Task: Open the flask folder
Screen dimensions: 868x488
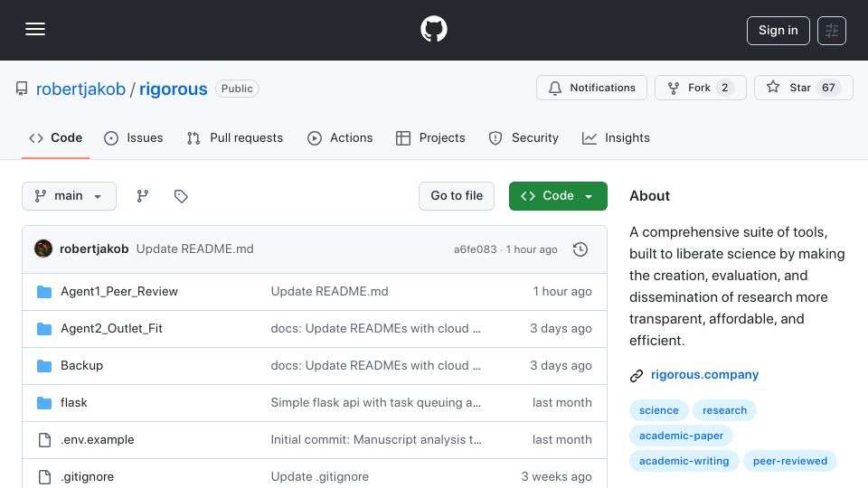Action: pyautogui.click(x=73, y=403)
